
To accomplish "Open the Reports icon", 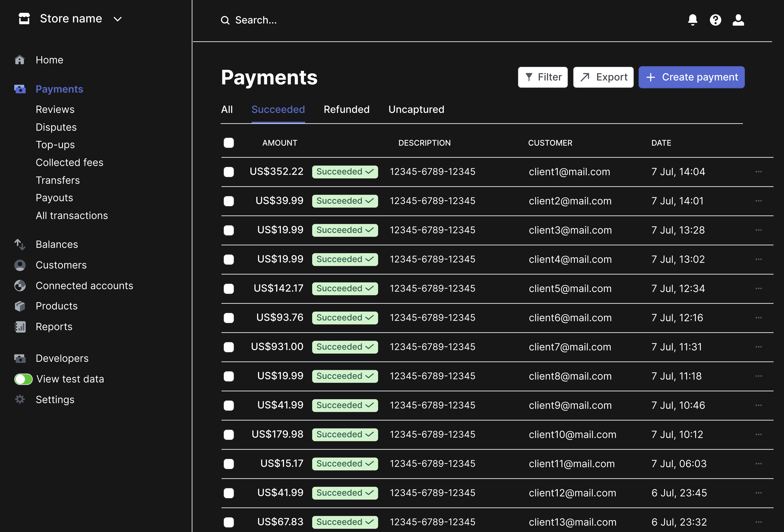I will click(x=20, y=326).
